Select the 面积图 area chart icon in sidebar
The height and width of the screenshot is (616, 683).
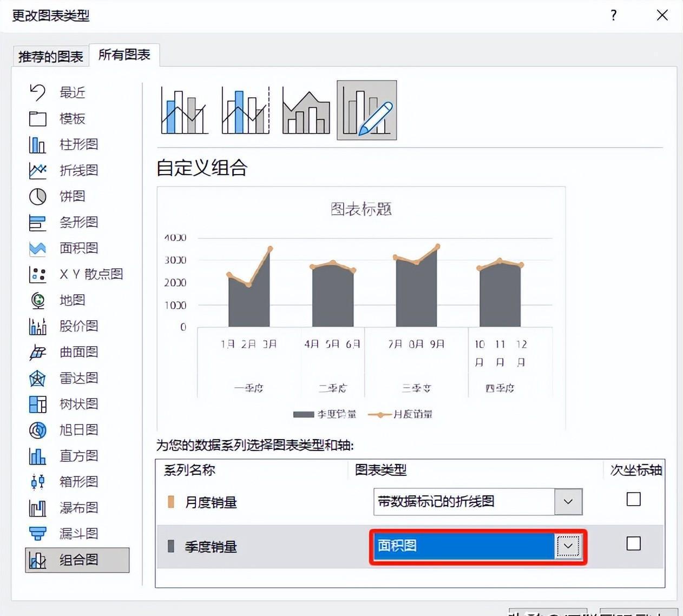37,248
